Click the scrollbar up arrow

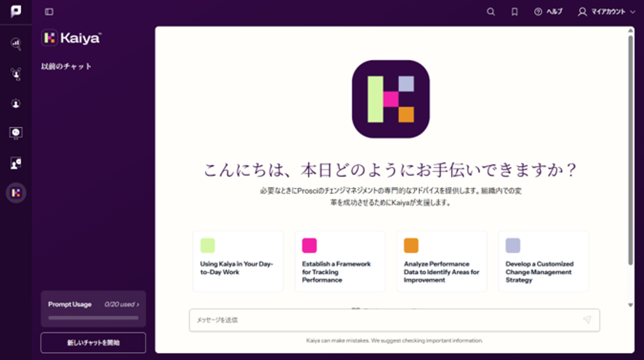tap(630, 31)
